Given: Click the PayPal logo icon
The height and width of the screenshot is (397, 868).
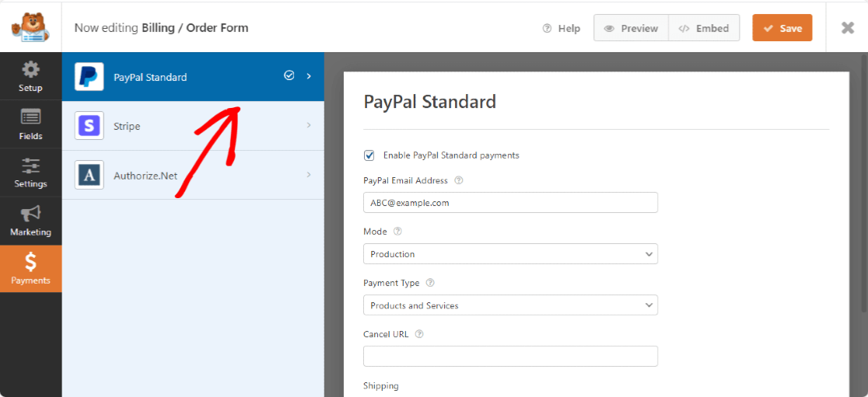Looking at the screenshot, I should click(x=89, y=77).
